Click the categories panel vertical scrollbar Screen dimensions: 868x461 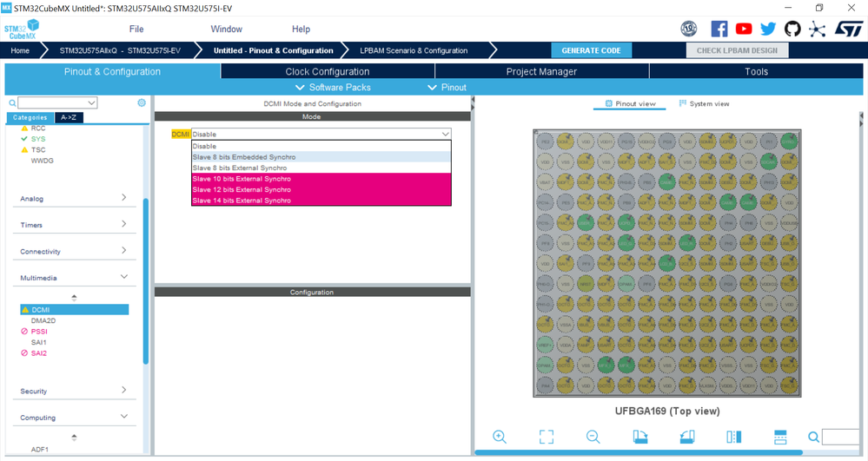pos(146,281)
